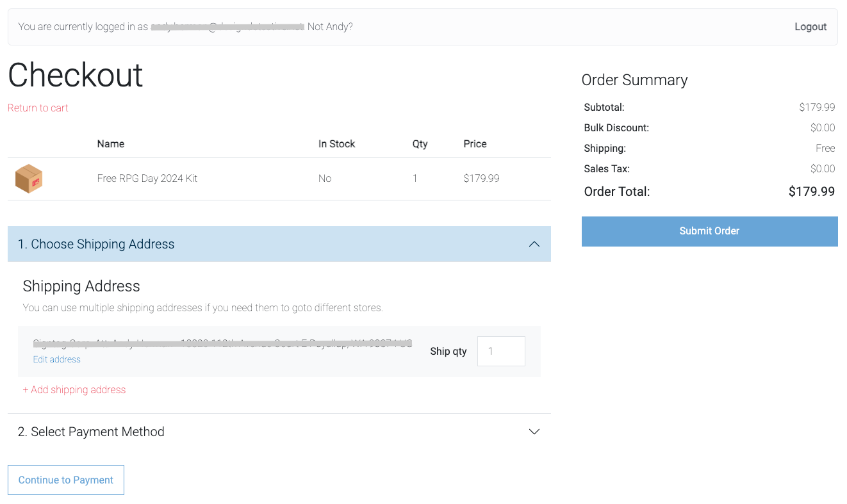Image resolution: width=847 pixels, height=504 pixels.
Task: Click Continue to Payment button
Action: (x=66, y=480)
